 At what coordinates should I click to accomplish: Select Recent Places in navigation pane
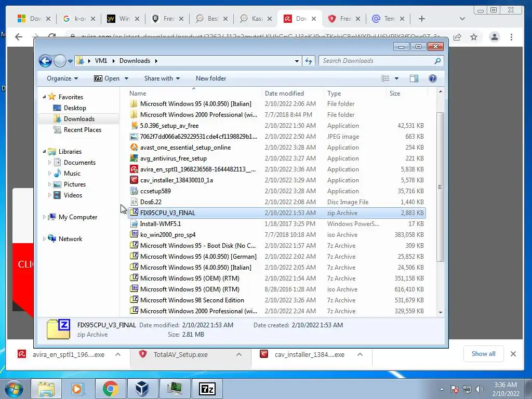tap(83, 129)
